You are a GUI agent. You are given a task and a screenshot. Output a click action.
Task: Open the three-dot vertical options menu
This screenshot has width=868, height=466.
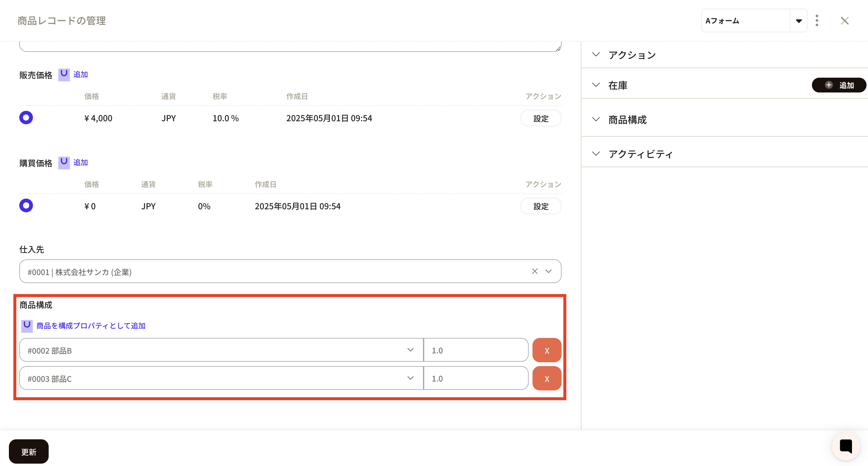point(816,20)
